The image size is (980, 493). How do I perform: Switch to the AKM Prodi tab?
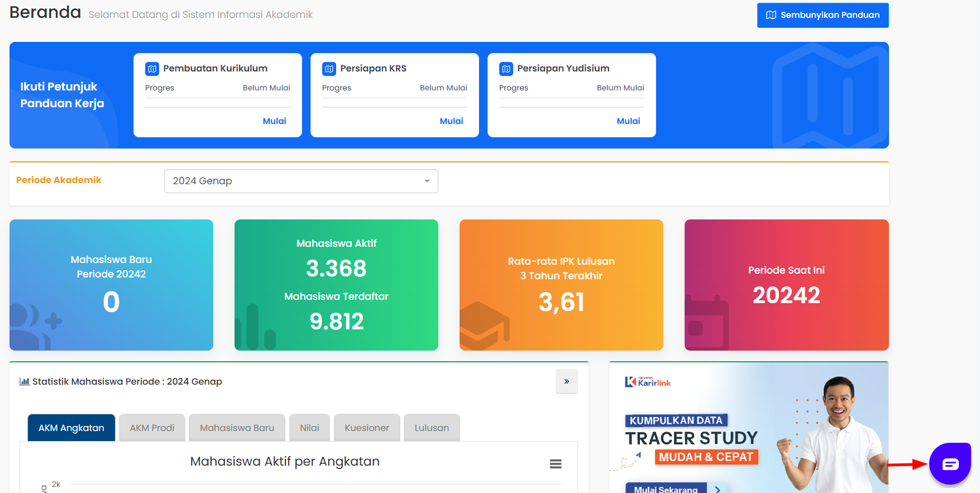coord(152,428)
